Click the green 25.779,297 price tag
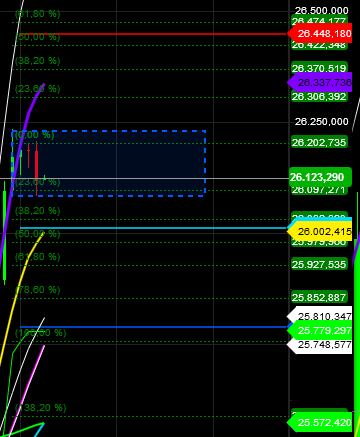360x437 pixels. click(319, 331)
